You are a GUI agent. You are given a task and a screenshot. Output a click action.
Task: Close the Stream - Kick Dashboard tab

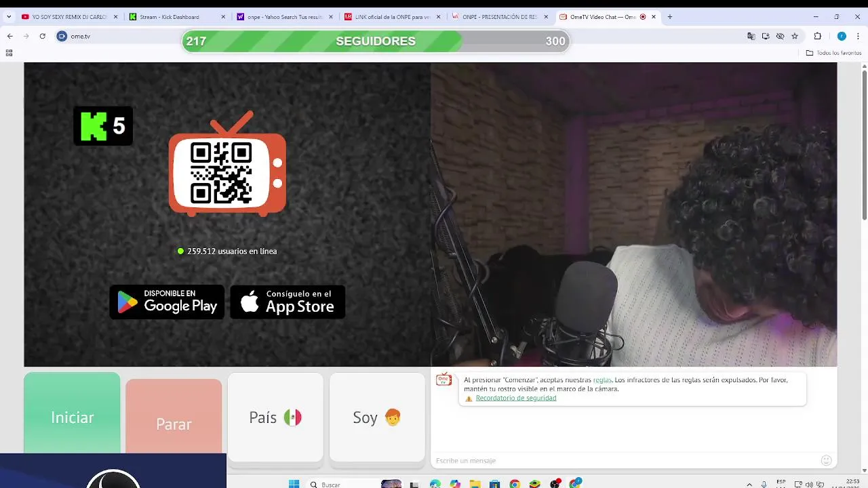[224, 17]
